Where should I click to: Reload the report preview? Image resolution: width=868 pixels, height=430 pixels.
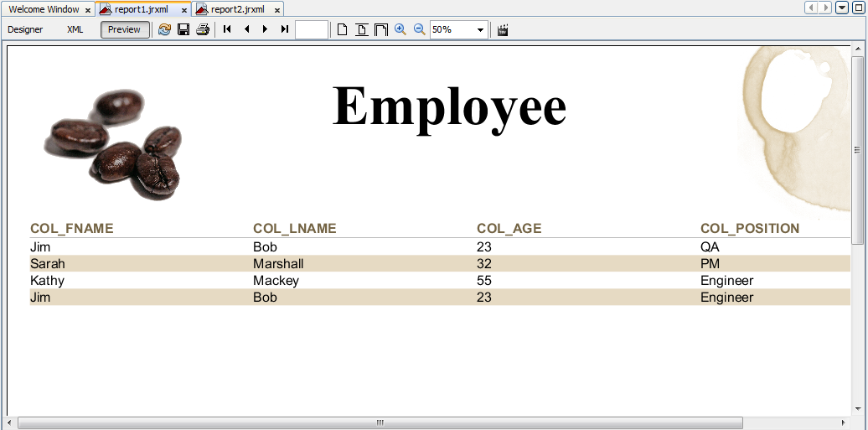click(x=164, y=29)
